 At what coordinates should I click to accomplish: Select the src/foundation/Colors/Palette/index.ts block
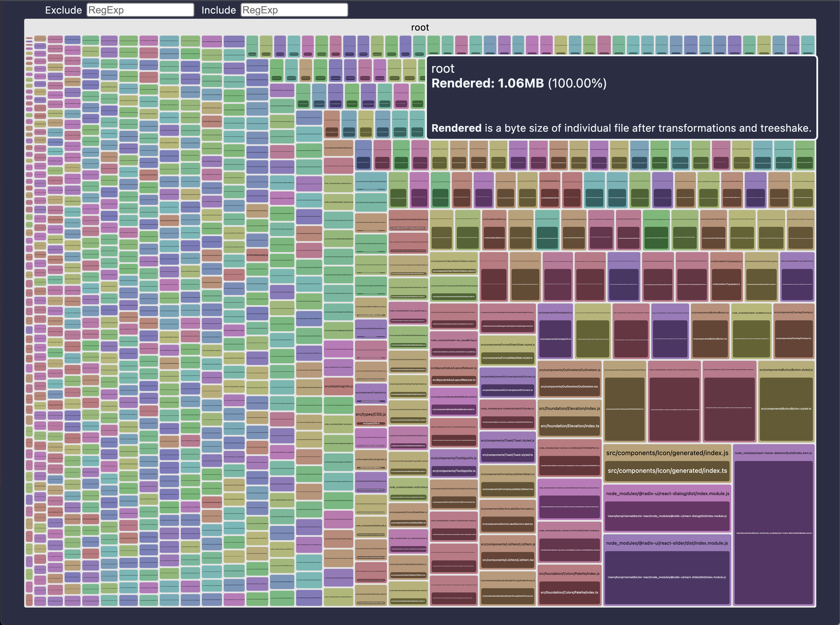[569, 592]
